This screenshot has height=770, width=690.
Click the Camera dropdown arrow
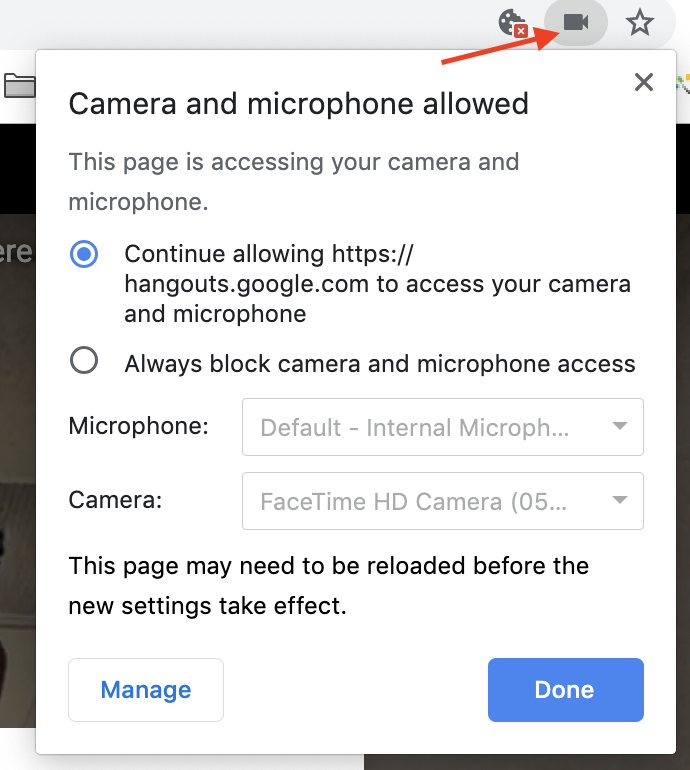click(x=620, y=500)
